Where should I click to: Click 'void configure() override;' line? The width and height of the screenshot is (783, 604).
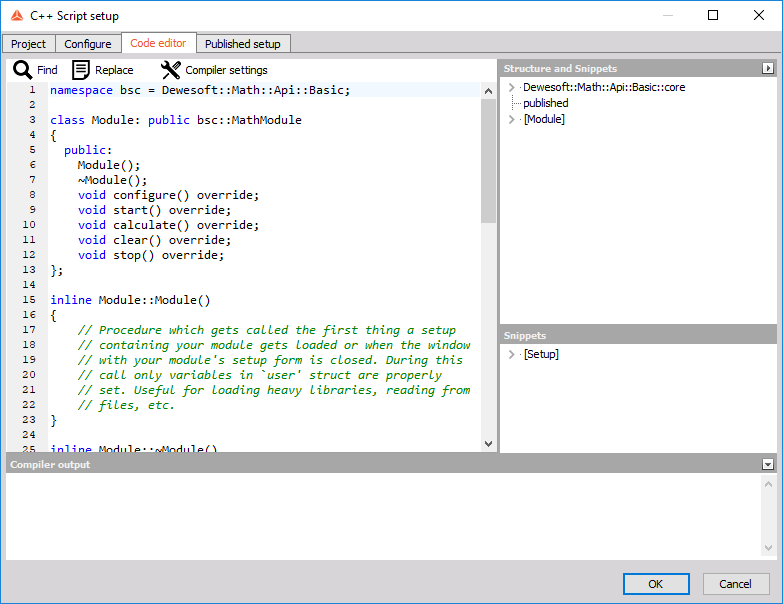(168, 195)
